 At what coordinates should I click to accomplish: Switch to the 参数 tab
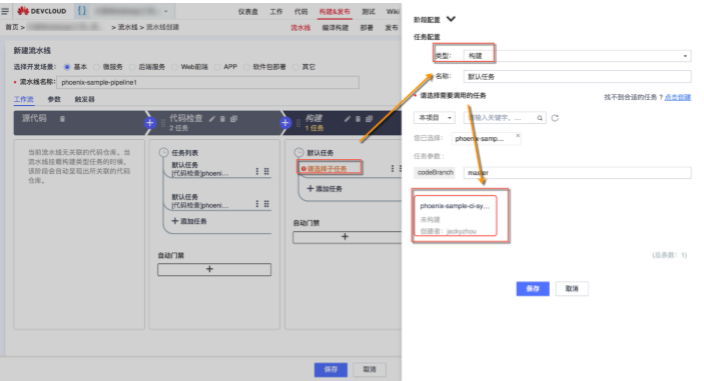[x=54, y=99]
